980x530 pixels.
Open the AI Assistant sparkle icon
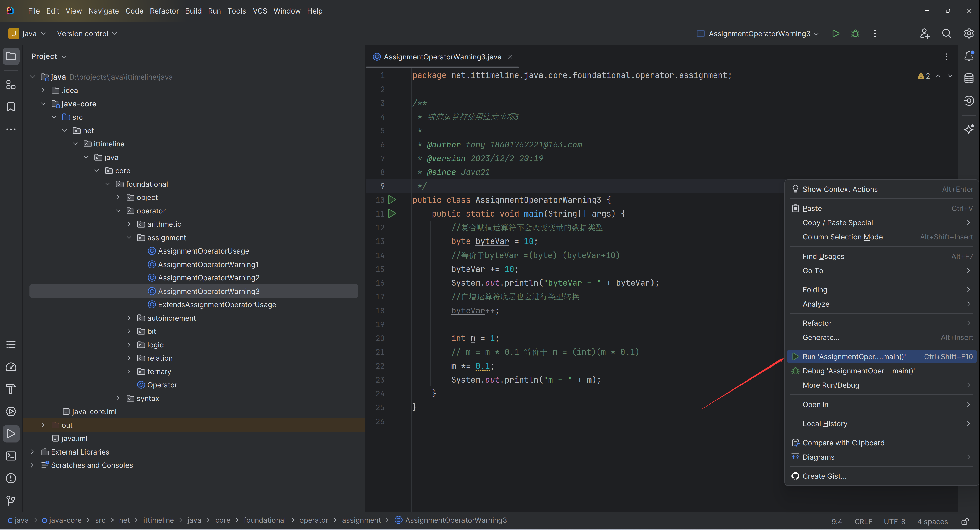[969, 129]
